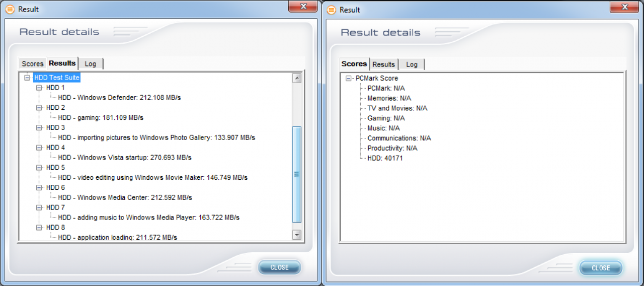The width and height of the screenshot is (644, 286).
Task: Collapse the HDD 5 node
Action: (x=39, y=168)
